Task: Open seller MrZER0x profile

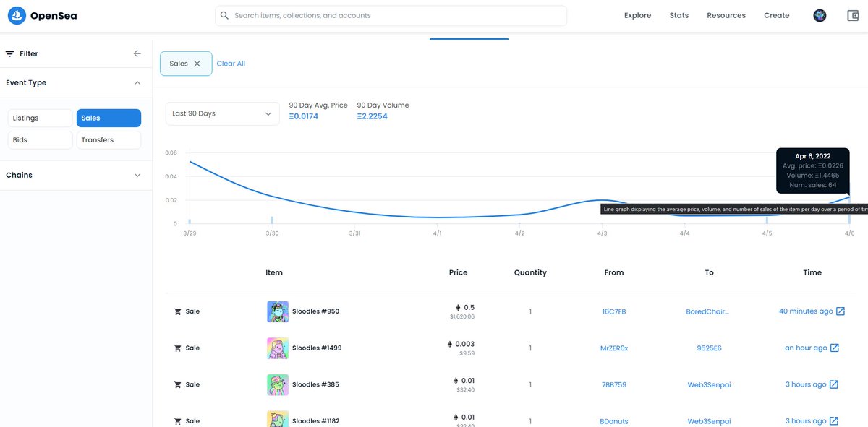Action: [x=614, y=348]
